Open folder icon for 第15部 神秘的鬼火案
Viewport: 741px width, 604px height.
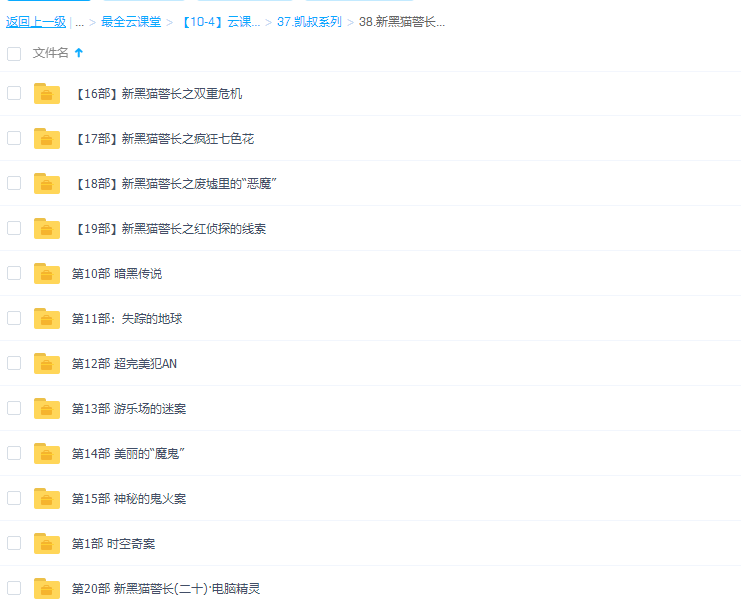[x=46, y=499]
